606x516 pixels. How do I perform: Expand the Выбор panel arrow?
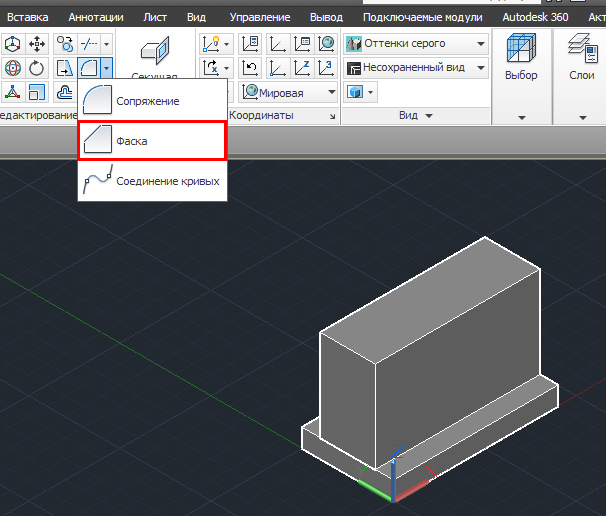(522, 118)
